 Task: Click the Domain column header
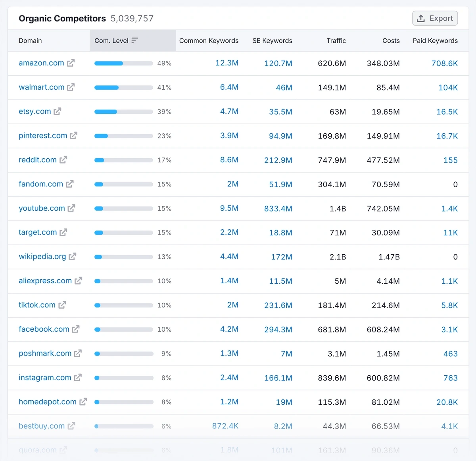pyautogui.click(x=30, y=40)
